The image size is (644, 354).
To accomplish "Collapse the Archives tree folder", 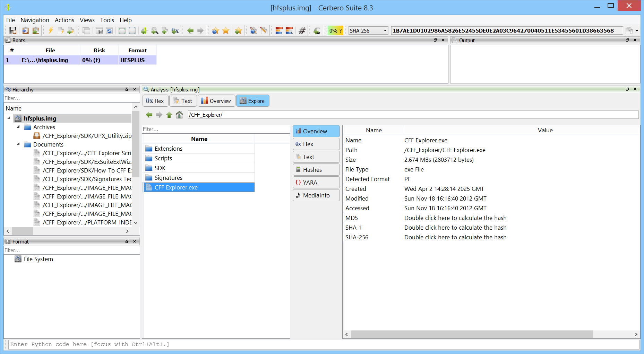I will [x=18, y=127].
